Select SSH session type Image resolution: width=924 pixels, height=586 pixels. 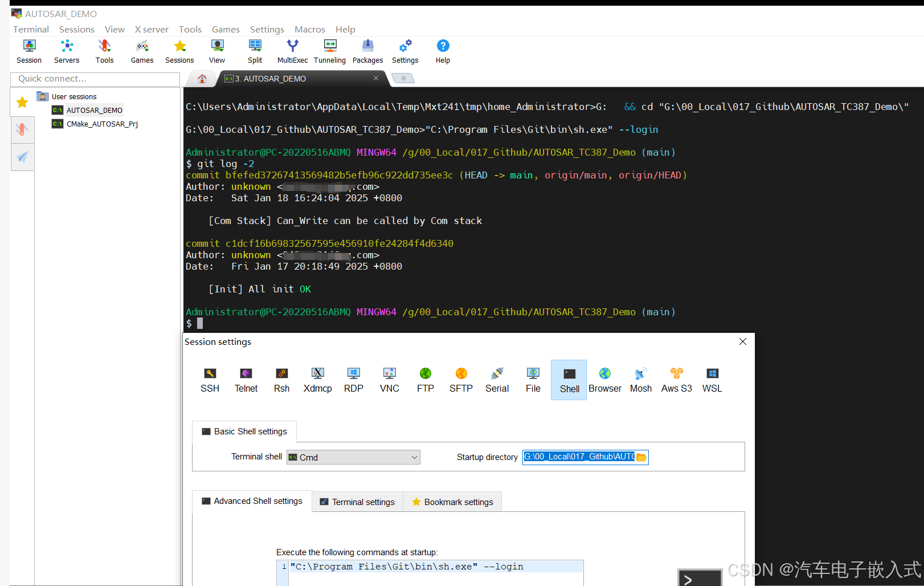coord(210,380)
